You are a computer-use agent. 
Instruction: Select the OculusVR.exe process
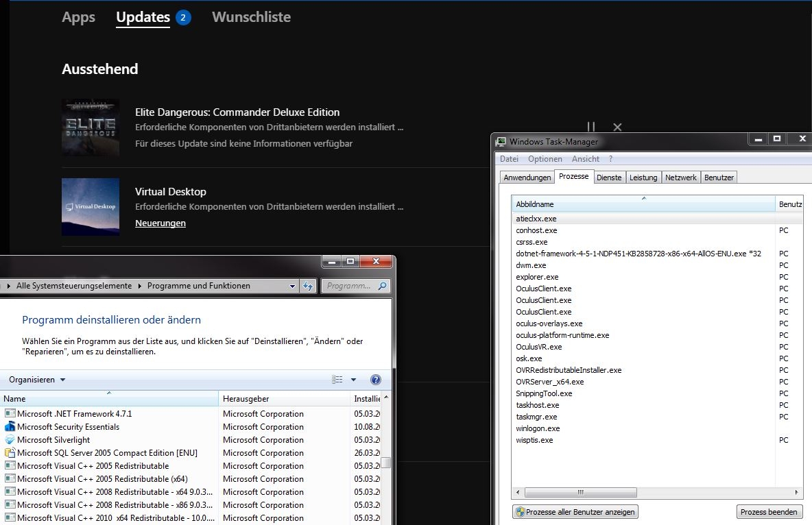click(538, 347)
